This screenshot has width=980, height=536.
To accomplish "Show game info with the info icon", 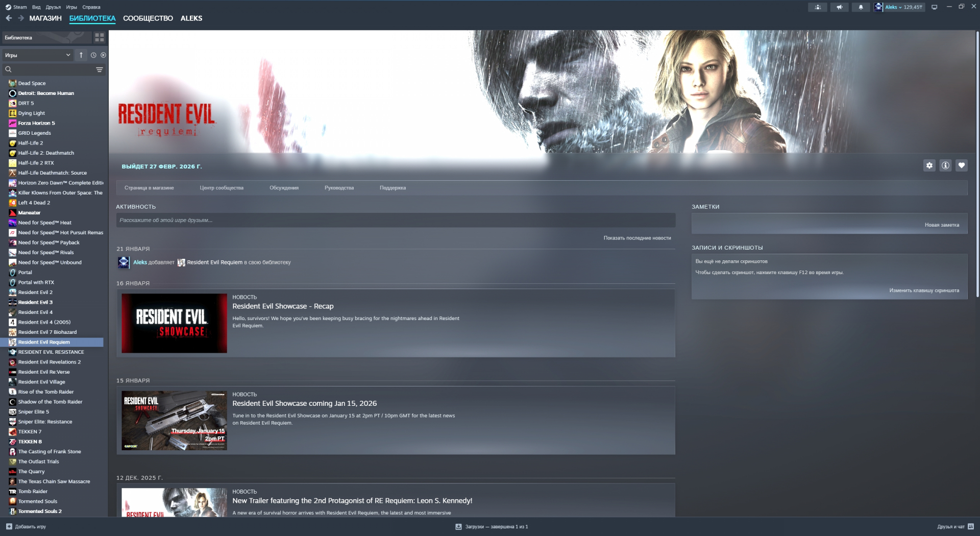I will [x=945, y=165].
